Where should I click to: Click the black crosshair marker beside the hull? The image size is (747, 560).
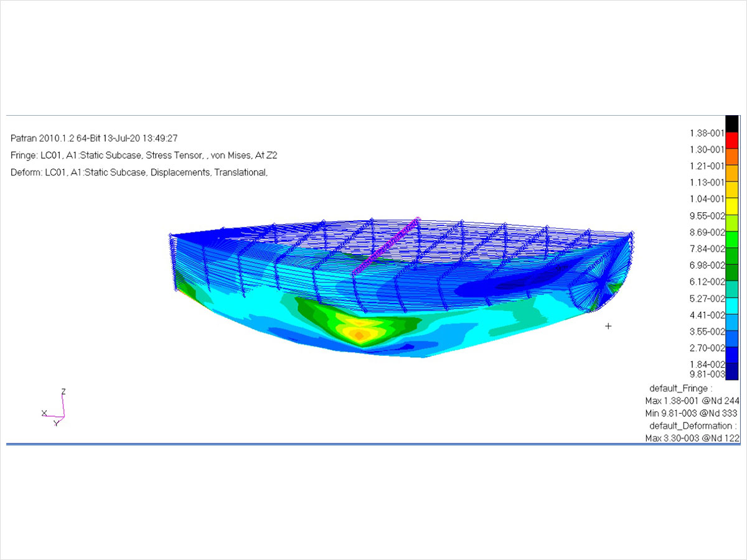[x=608, y=326]
